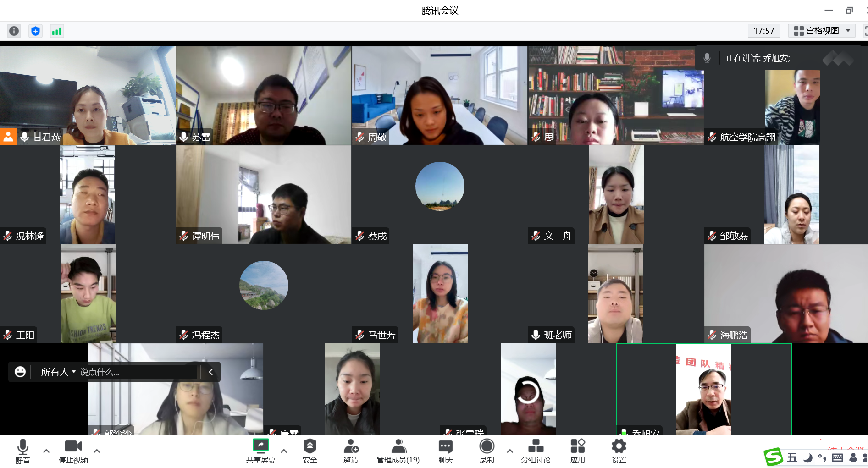Toggle the Record (录制) button
Image resolution: width=868 pixels, height=468 pixels.
[487, 451]
